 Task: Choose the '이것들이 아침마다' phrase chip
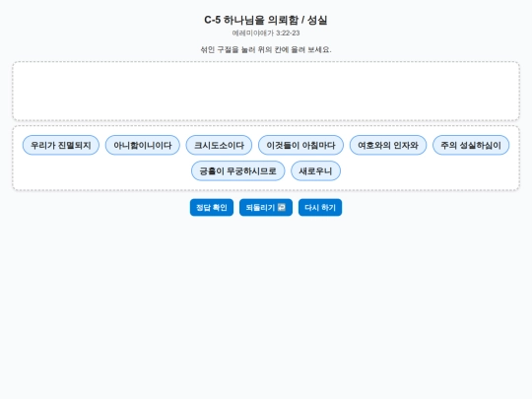(x=300, y=145)
